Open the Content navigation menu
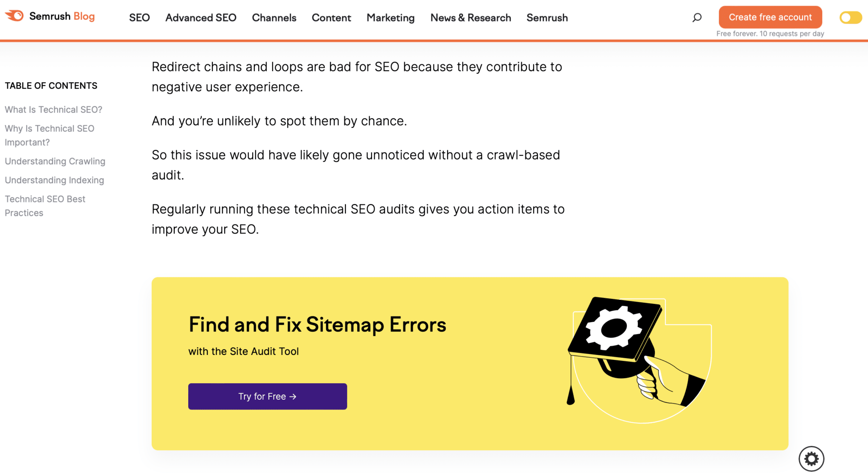The width and height of the screenshot is (868, 473). (x=331, y=18)
